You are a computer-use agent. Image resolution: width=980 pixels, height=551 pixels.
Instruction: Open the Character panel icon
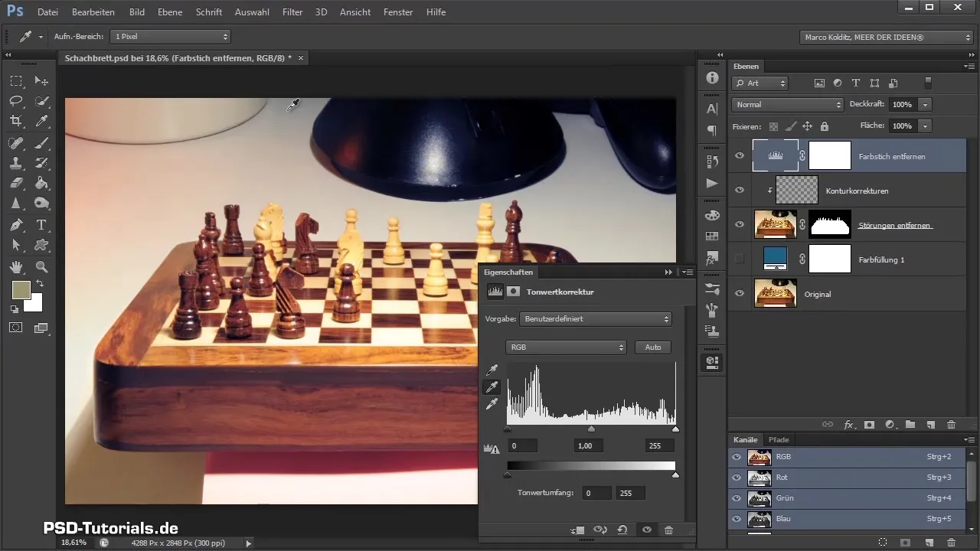712,109
